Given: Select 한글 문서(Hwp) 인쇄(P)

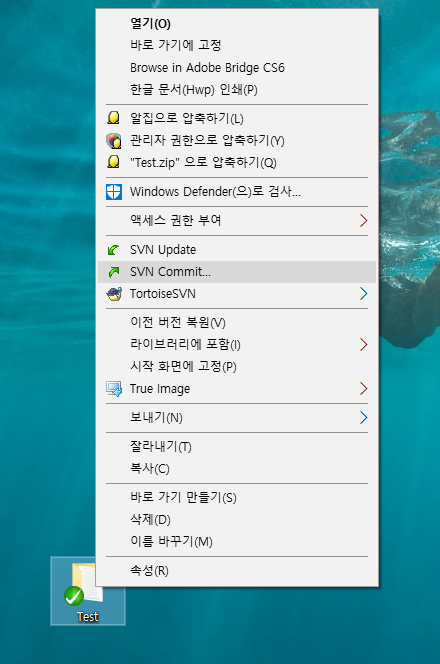Looking at the screenshot, I should tap(237, 89).
